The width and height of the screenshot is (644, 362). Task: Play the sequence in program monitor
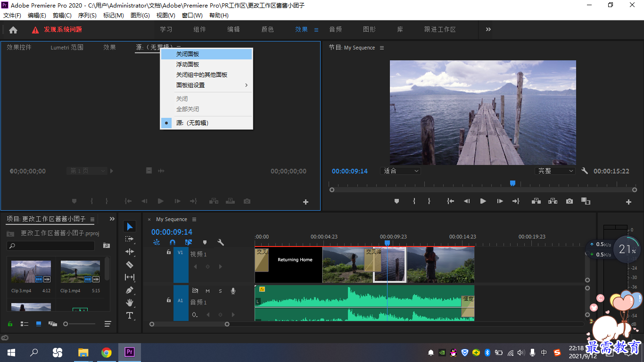(483, 201)
